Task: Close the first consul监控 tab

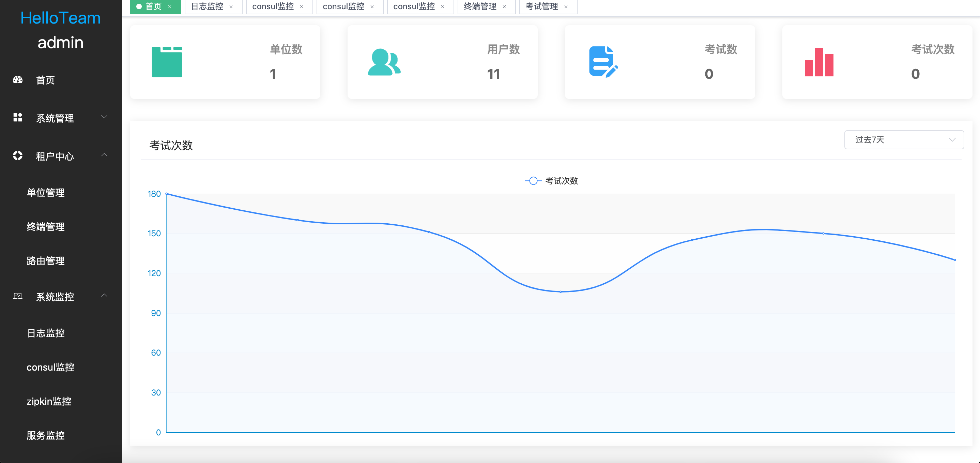Action: click(x=302, y=6)
